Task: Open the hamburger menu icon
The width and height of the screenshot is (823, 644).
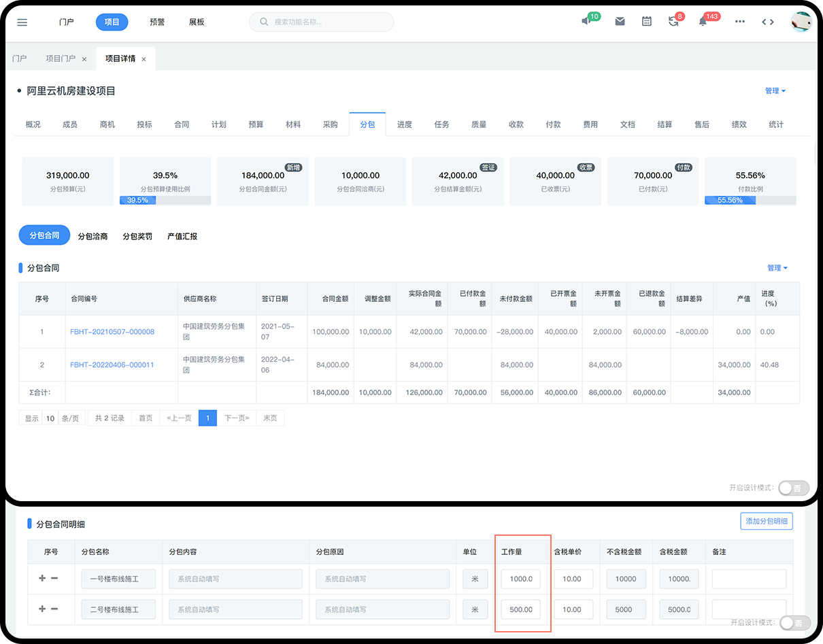Action: pos(22,22)
